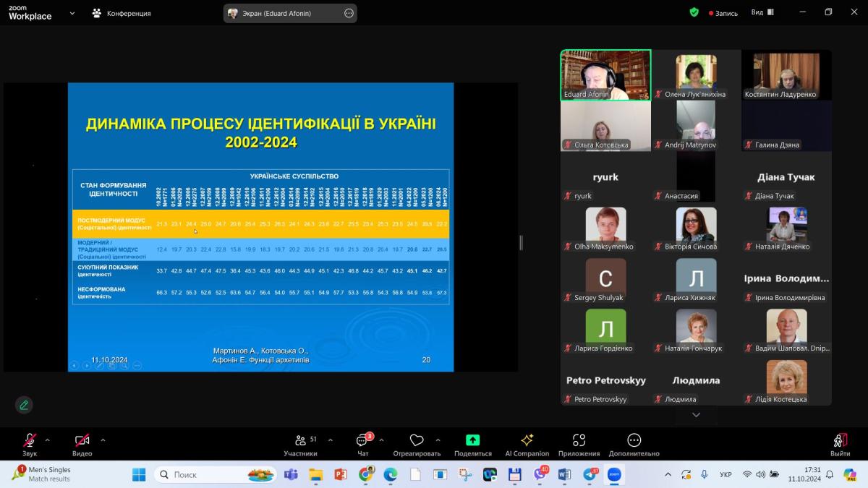Image resolution: width=868 pixels, height=488 pixels.
Task: Open PowerPoint from taskbar
Action: tap(341, 474)
